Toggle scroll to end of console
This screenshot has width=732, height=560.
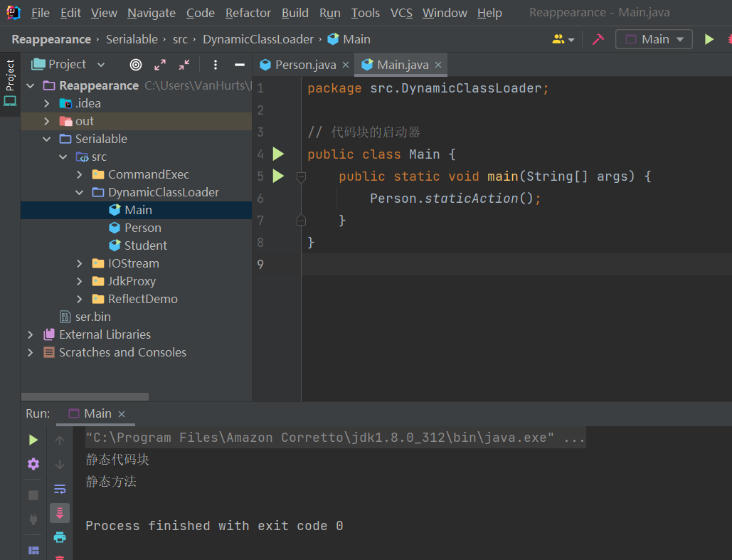pyautogui.click(x=60, y=512)
